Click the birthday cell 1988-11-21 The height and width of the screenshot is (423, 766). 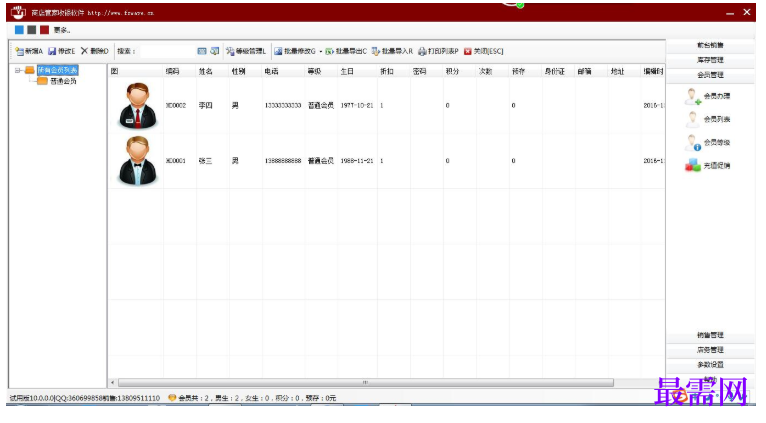tap(357, 161)
